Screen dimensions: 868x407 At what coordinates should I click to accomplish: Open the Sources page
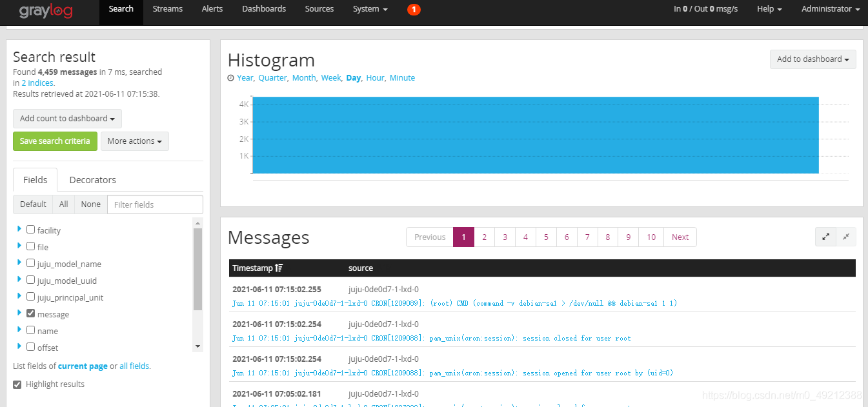pyautogui.click(x=319, y=9)
